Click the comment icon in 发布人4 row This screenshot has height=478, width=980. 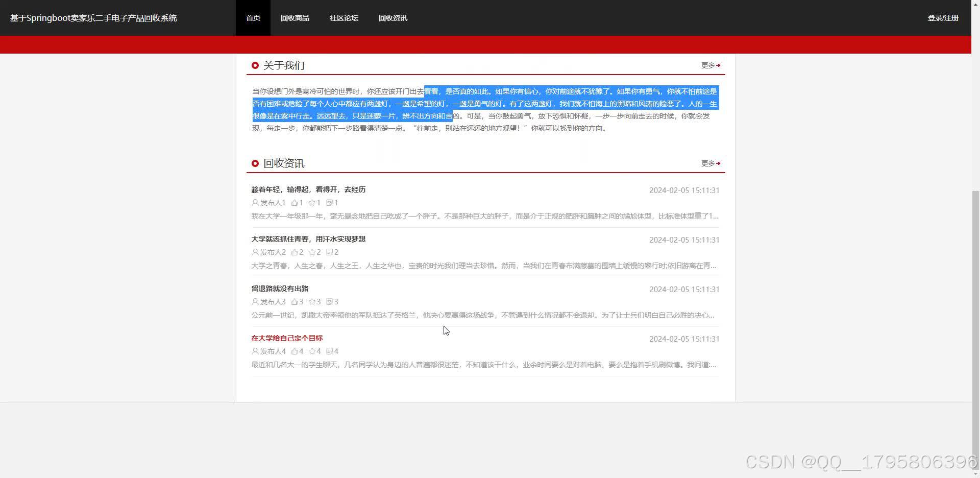pos(329,351)
